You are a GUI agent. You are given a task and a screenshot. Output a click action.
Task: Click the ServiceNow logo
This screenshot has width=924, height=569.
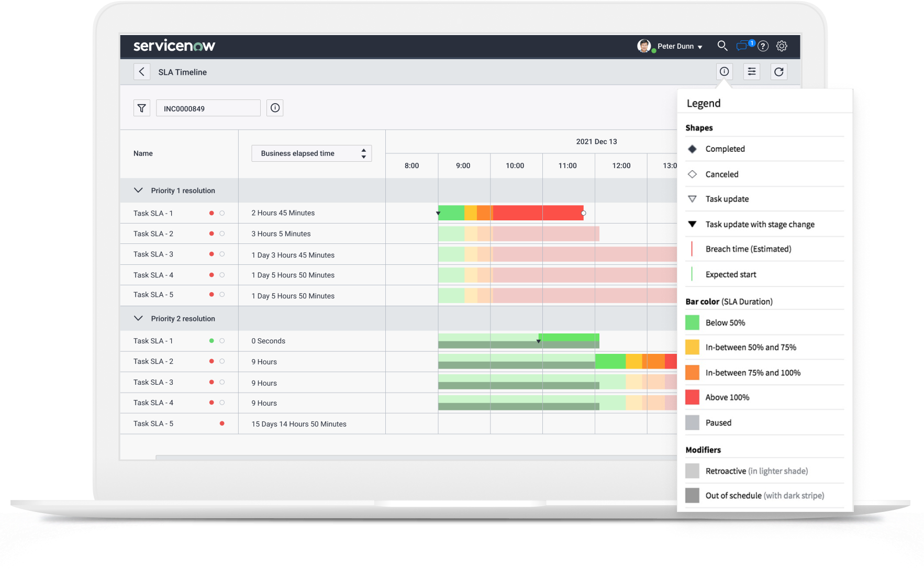[x=174, y=46]
